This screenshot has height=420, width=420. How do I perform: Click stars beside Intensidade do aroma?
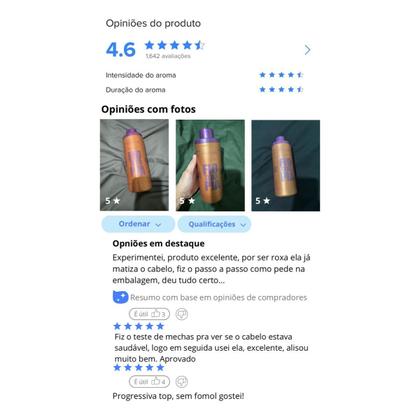[281, 75]
